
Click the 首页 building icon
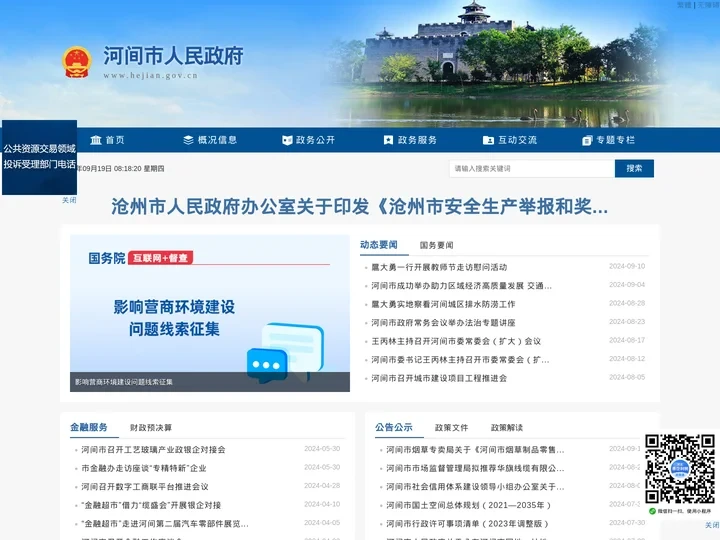click(96, 140)
